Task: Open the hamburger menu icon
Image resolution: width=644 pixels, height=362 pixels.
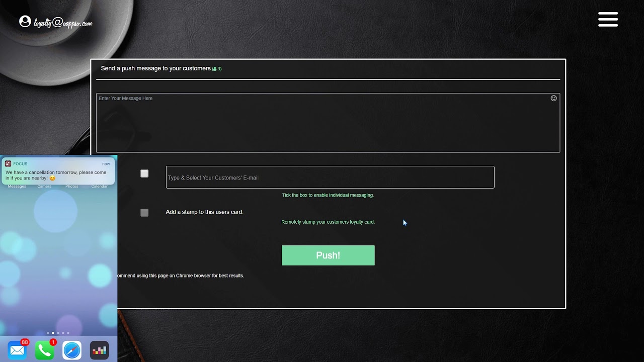Action: pyautogui.click(x=608, y=20)
